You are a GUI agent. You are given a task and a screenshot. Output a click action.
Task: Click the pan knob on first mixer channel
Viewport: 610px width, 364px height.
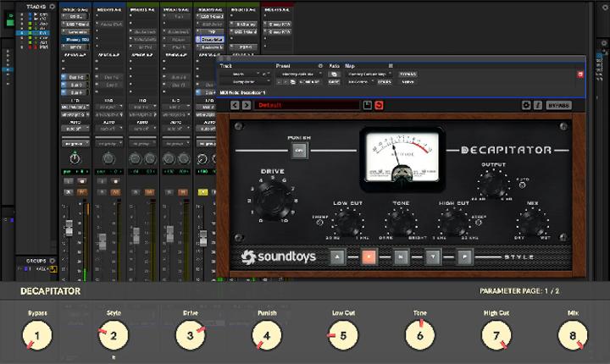point(75,158)
